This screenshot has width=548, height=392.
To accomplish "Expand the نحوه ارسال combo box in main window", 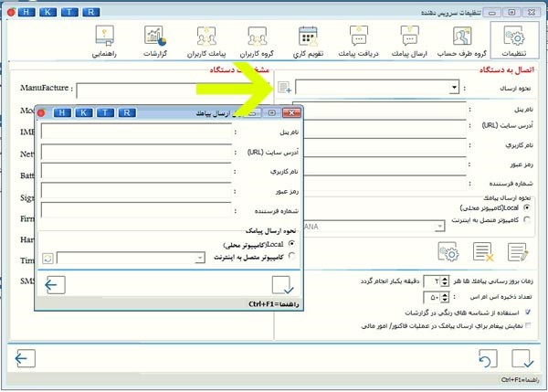I will pyautogui.click(x=455, y=88).
